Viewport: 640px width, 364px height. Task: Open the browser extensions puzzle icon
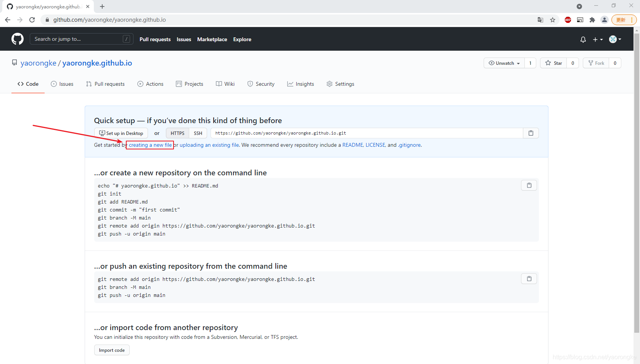point(592,20)
